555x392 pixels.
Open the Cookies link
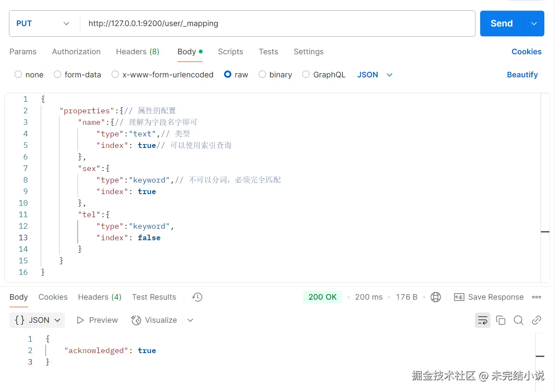(x=526, y=52)
